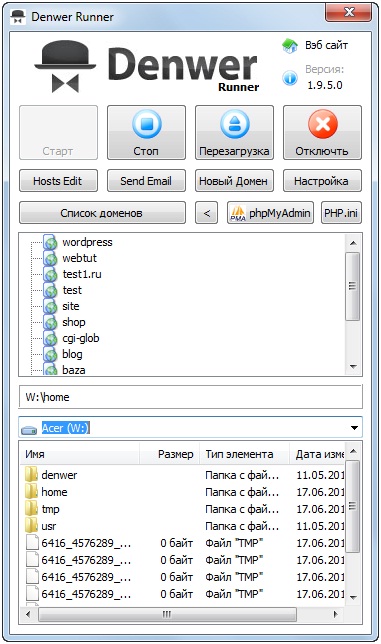Click the denwer folder icon

click(31, 475)
